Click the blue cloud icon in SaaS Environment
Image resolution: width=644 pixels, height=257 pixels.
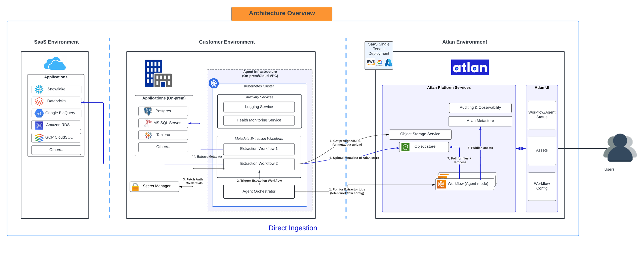[x=55, y=63]
